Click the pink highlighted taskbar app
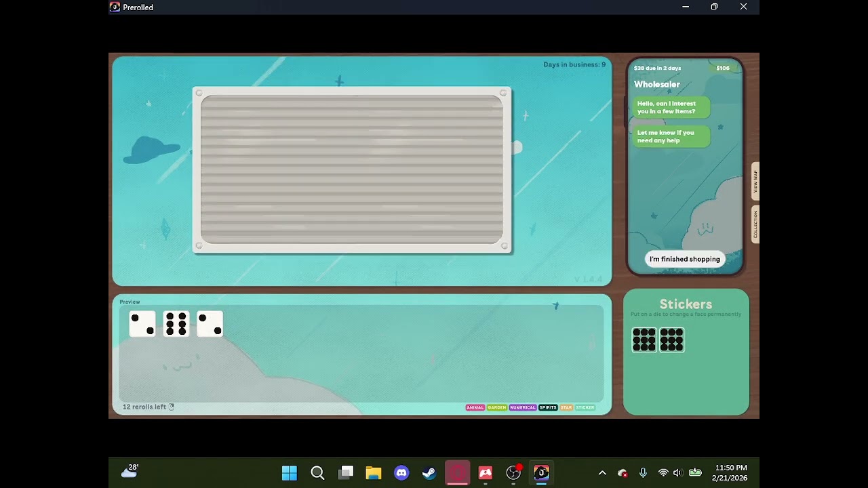 coord(458,472)
